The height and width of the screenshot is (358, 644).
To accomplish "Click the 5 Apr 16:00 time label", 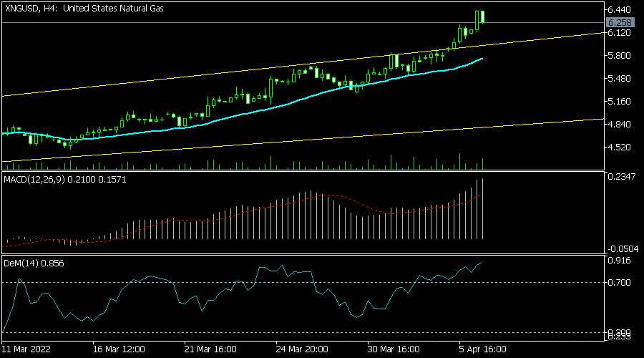I will tap(483, 349).
